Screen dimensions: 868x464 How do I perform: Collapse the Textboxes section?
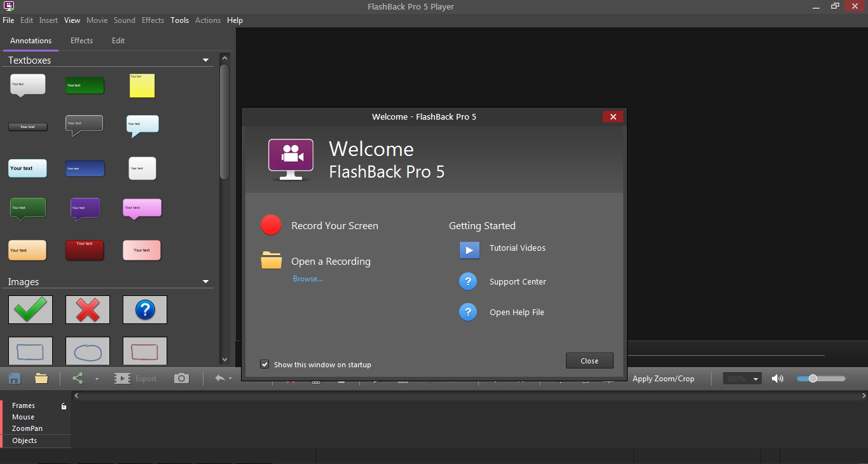point(205,60)
